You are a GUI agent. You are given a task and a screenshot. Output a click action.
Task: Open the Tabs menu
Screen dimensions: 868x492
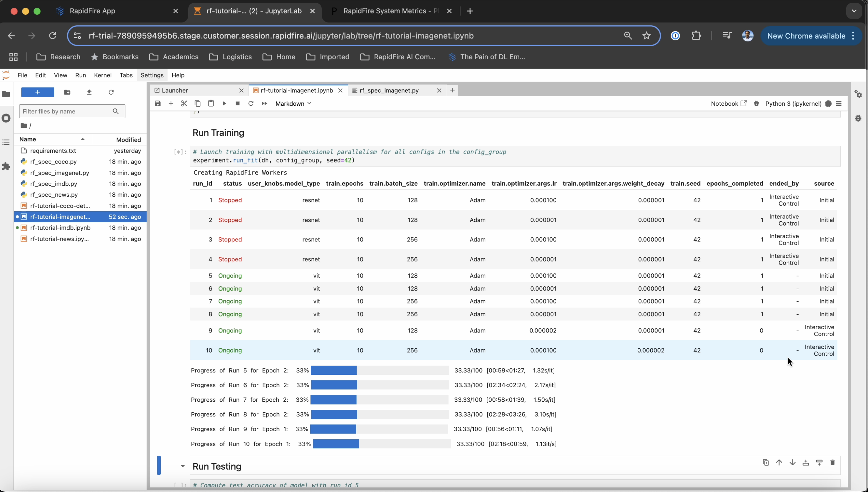click(126, 75)
